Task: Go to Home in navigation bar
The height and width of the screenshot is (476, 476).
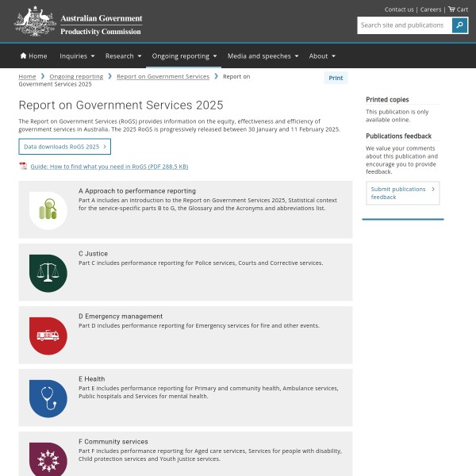Action: 34,56
